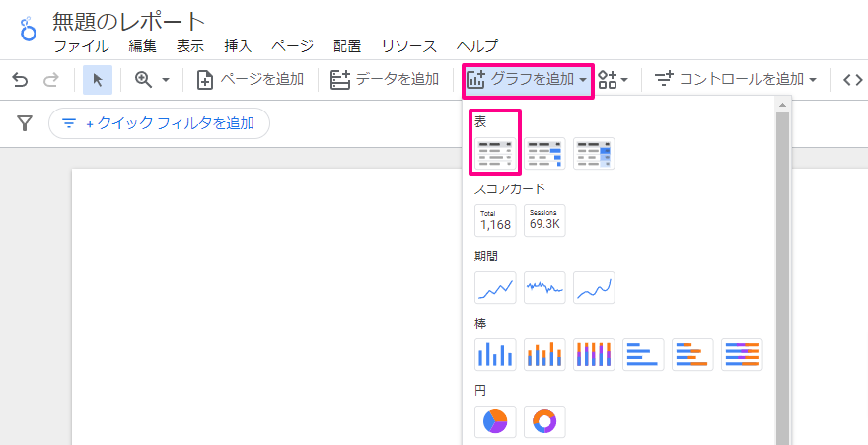Insert stacked column chart
The image size is (868, 445).
coord(544,355)
